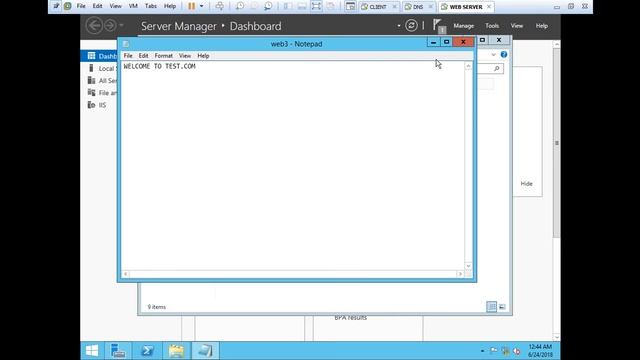This screenshot has width=640, height=360.
Task: Click the blue help icon in Explorer window
Action: (504, 54)
